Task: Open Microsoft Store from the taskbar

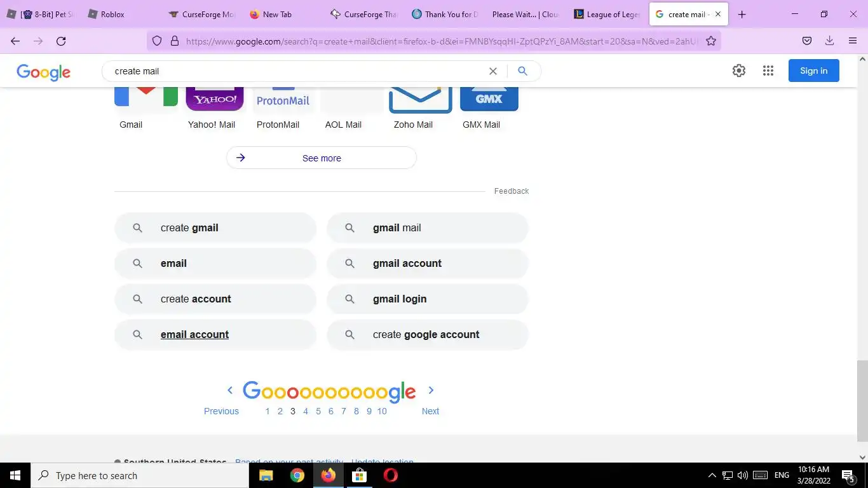Action: [x=359, y=475]
